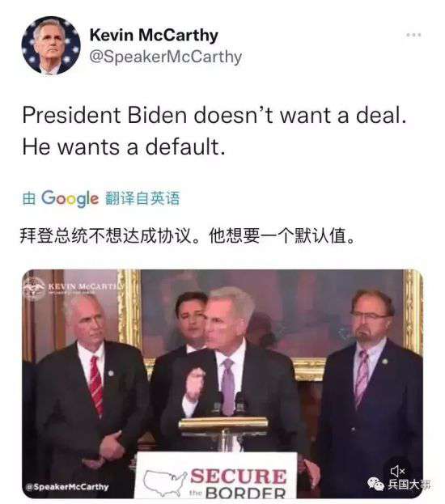Play the embedded press conference video
445x504 pixels.
click(222, 383)
